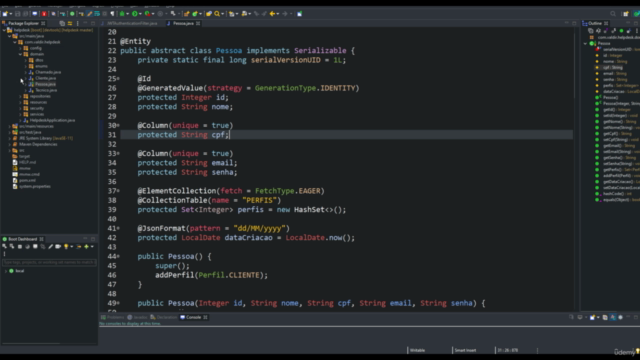Open the Declaration tab in bottom panel
This screenshot has height=360, width=640.
pos(164,317)
